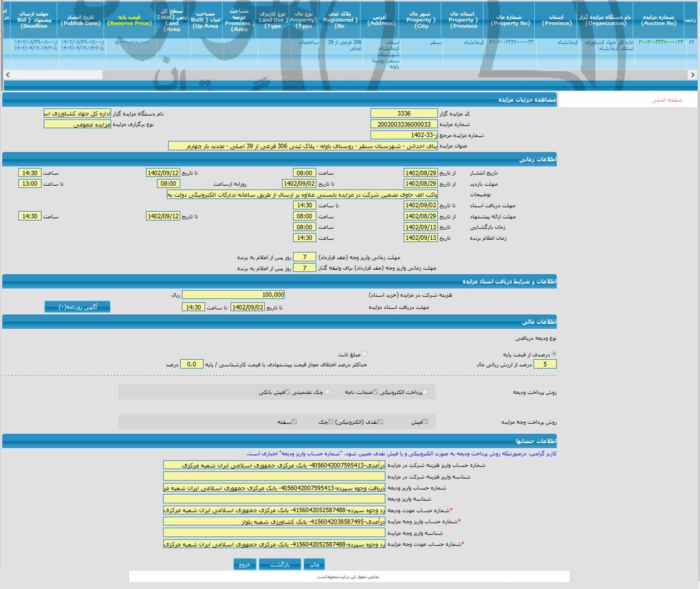This screenshot has height=589, width=700.
Task: Click the 'خروج' exit button
Action: (245, 565)
